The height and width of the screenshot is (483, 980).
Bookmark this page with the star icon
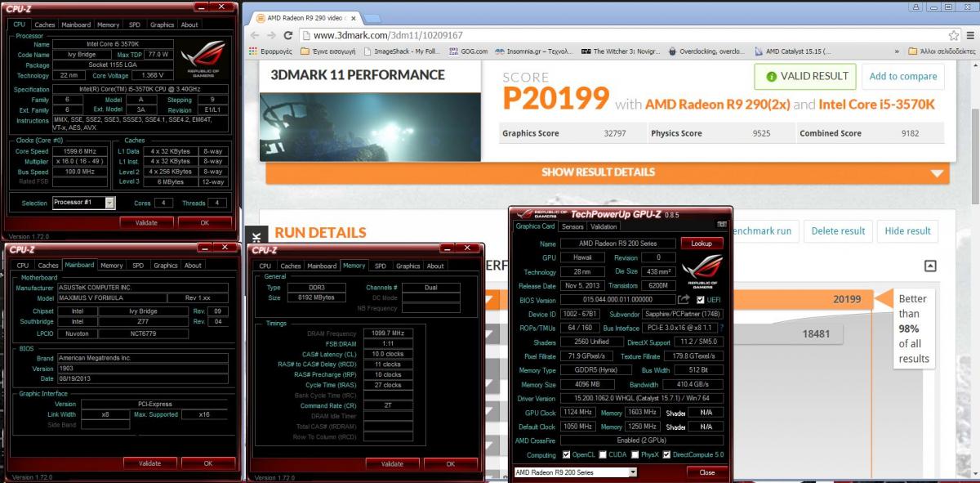(953, 35)
